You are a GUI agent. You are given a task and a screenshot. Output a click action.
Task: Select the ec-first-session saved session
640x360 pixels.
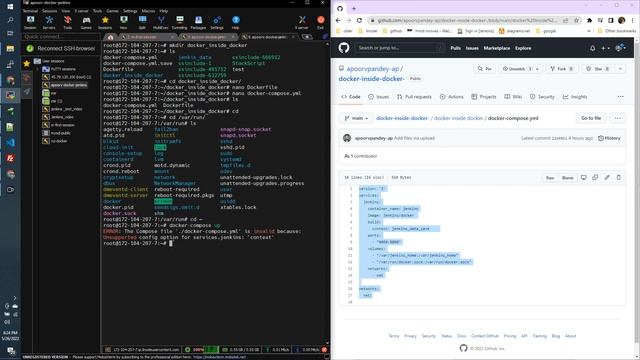tap(62, 125)
